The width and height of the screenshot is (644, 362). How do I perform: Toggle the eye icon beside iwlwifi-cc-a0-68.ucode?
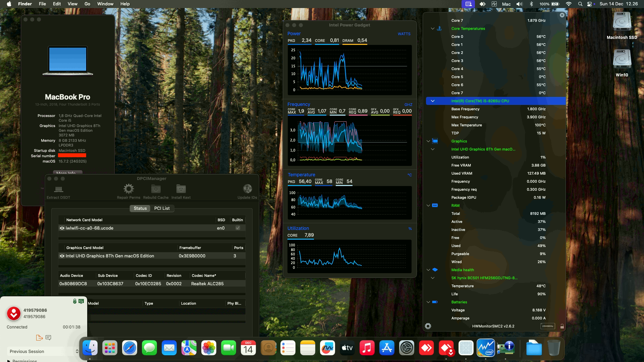62,228
